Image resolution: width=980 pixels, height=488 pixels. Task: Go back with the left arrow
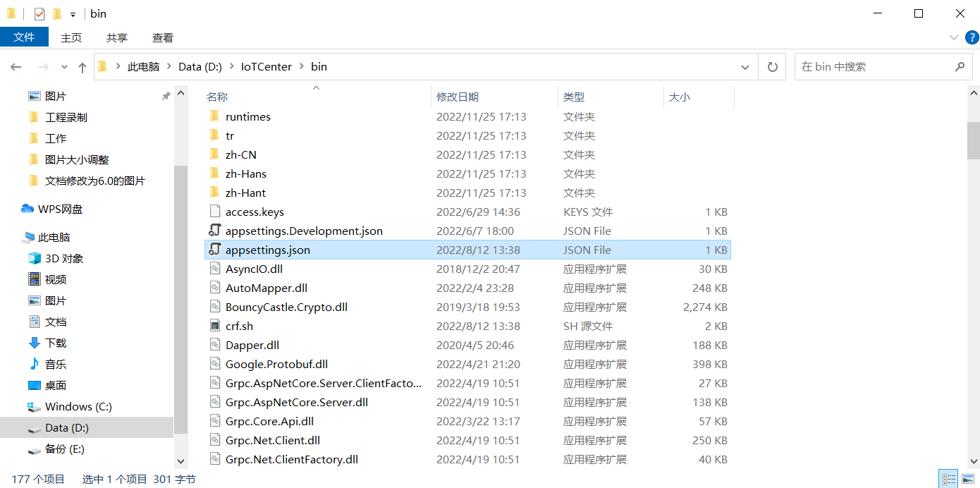click(x=16, y=67)
